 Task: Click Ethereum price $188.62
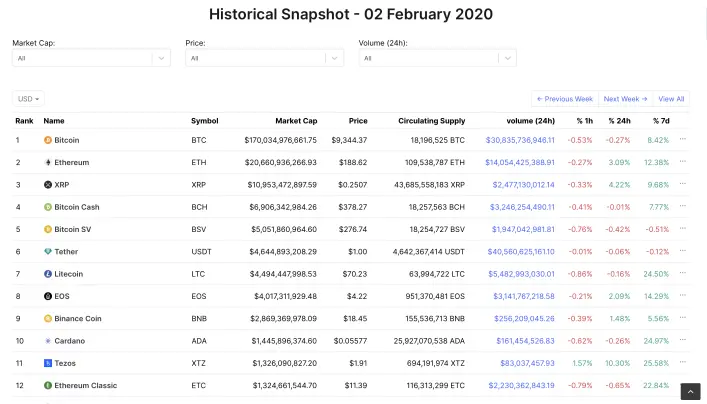pyautogui.click(x=353, y=162)
